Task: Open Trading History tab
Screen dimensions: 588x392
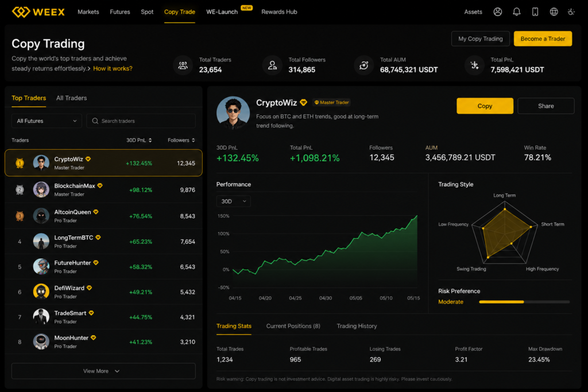Action: coord(357,326)
